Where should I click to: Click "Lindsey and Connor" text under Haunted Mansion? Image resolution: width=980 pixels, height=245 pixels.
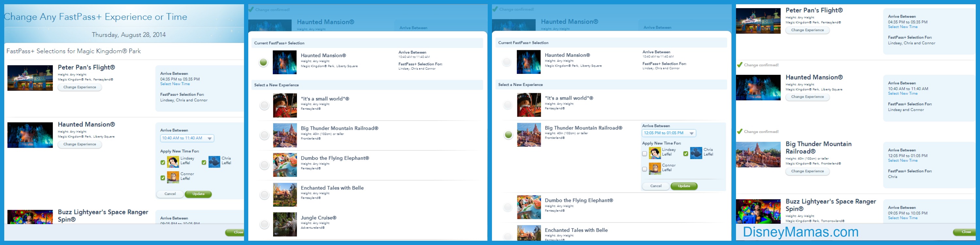pos(906,110)
